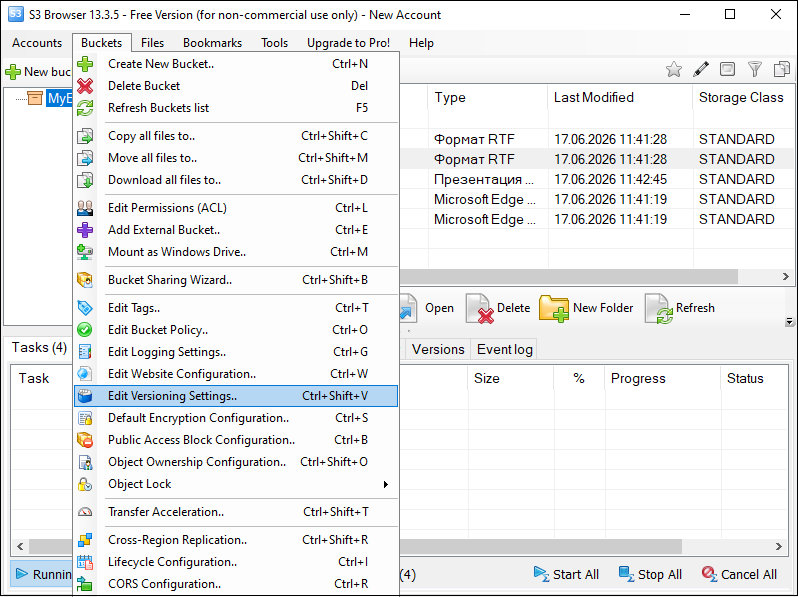Click the Cancel All button
This screenshot has height=597, width=798.
pos(739,575)
